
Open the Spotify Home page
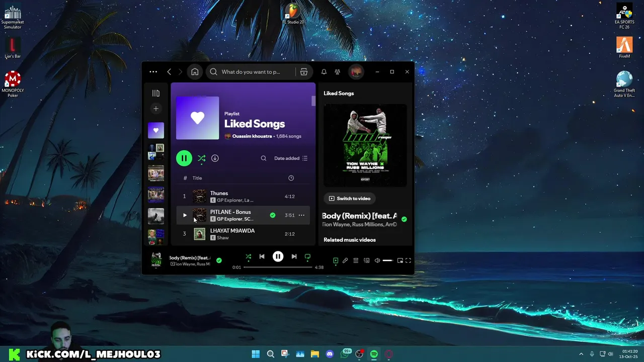click(195, 72)
